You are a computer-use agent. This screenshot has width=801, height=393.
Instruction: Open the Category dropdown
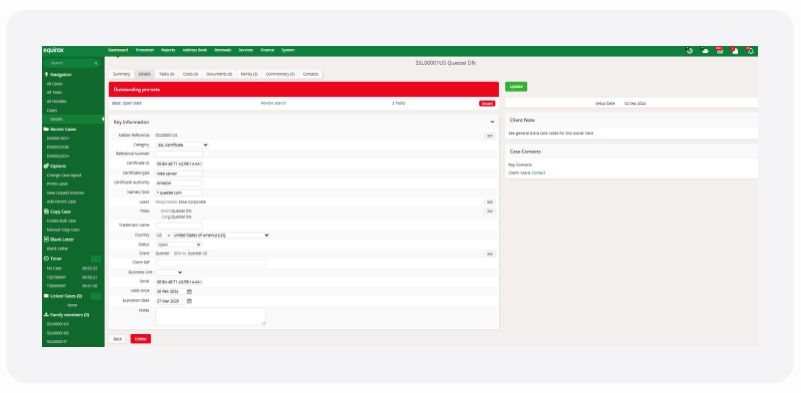[182, 145]
